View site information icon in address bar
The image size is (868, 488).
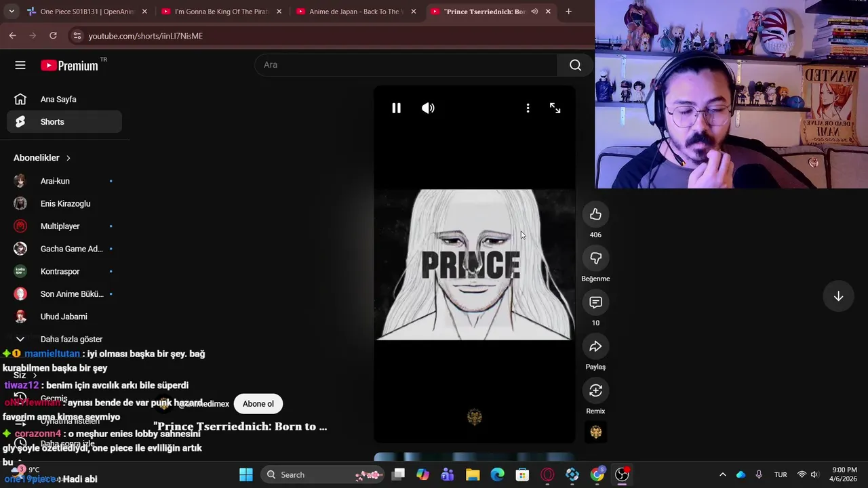point(77,36)
